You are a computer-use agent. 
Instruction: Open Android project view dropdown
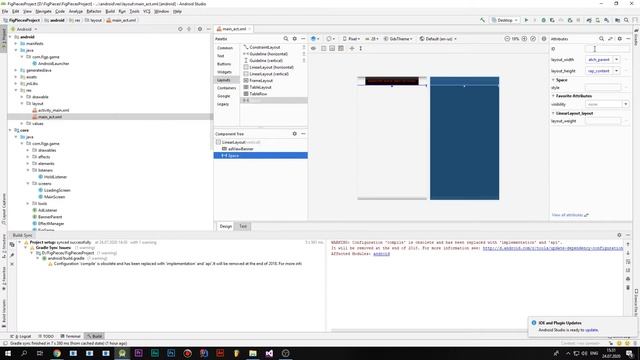24,29
